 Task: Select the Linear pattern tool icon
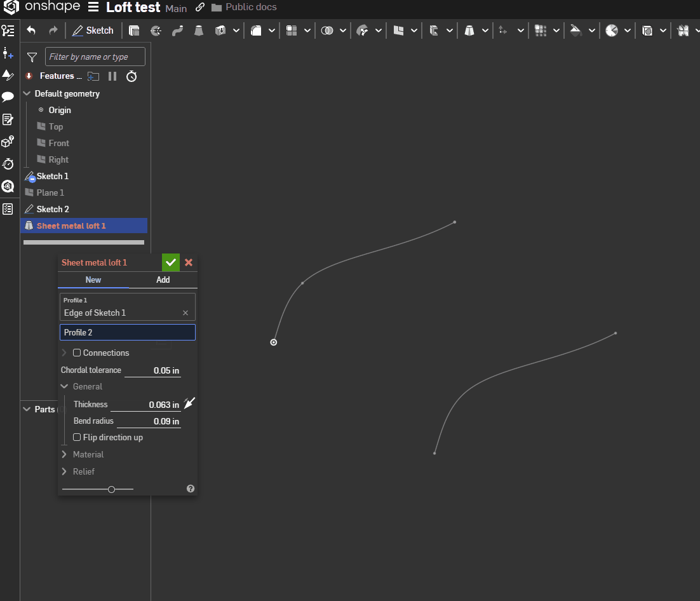[x=292, y=30]
